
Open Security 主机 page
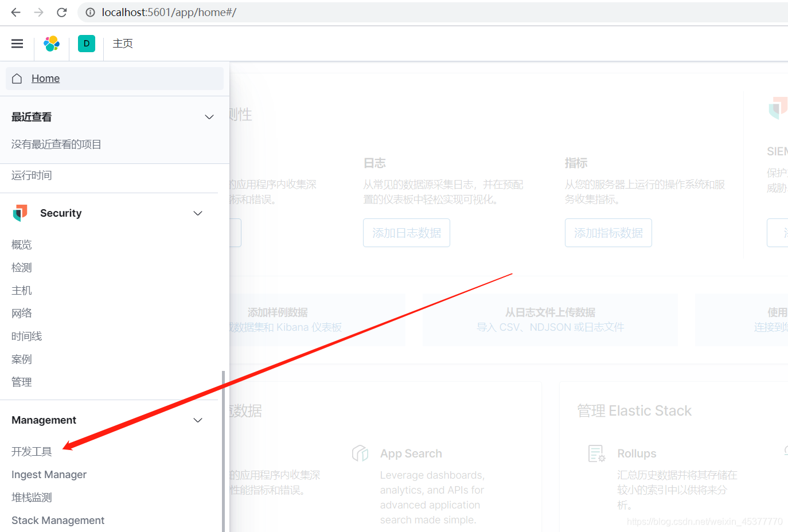(x=22, y=291)
